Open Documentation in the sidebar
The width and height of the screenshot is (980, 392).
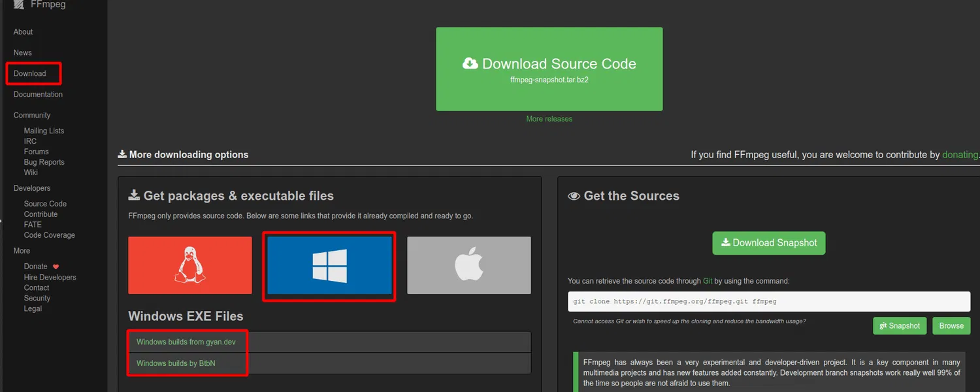[x=38, y=95]
